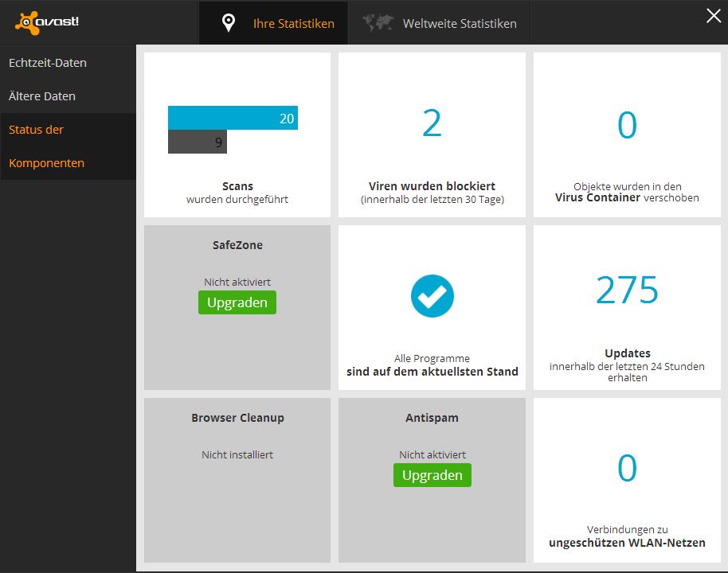This screenshot has width=728, height=573.
Task: Click Nicht aktiviert text under SafeZone
Action: click(x=237, y=282)
